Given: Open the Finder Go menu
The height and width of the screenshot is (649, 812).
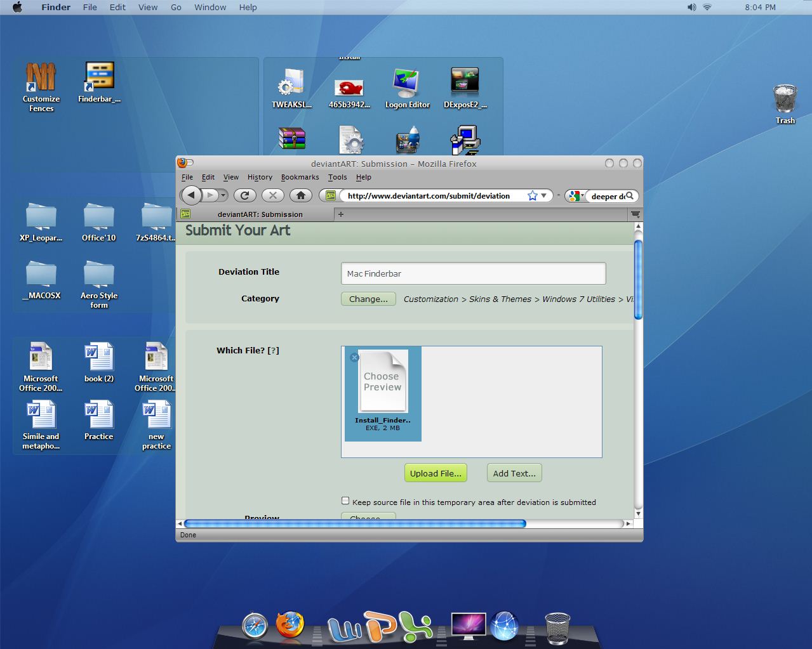Looking at the screenshot, I should pyautogui.click(x=176, y=7).
